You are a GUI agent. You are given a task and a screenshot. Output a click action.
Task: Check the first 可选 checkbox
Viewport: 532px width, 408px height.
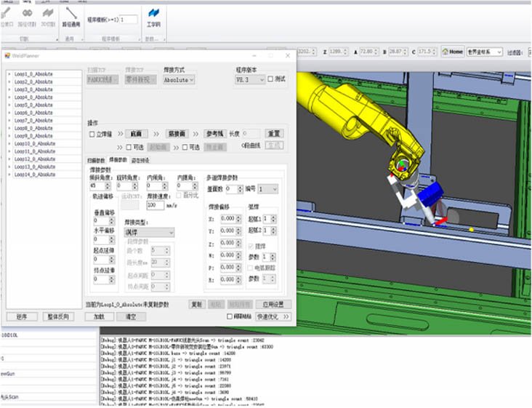click(x=129, y=148)
